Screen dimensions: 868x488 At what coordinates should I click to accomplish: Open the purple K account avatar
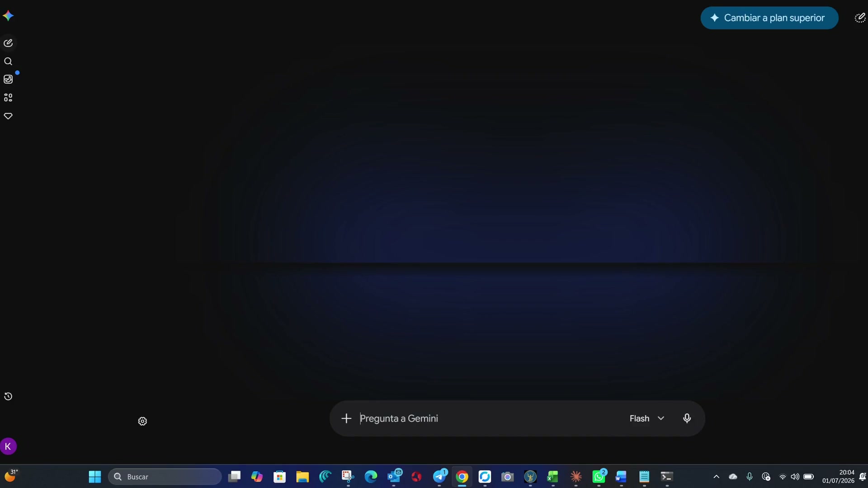(x=8, y=446)
